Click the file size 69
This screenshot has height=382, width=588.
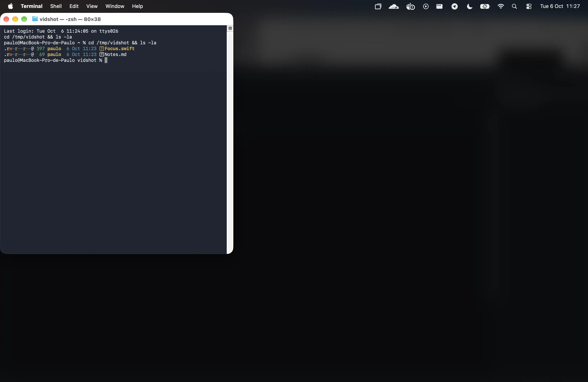point(42,54)
